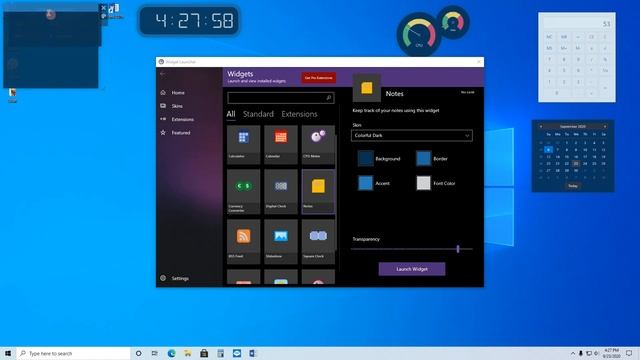Pick the Font Color swatch
The image size is (640, 360).
coord(423,183)
